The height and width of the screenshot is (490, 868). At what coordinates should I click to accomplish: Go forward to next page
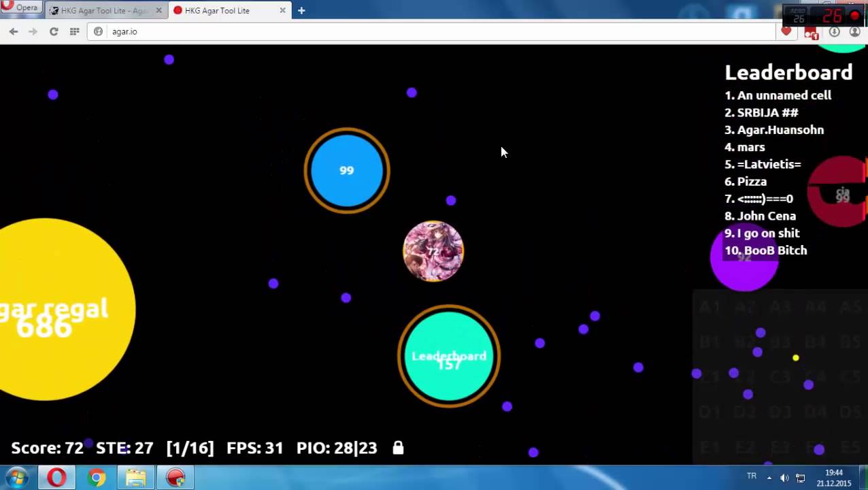(x=33, y=31)
